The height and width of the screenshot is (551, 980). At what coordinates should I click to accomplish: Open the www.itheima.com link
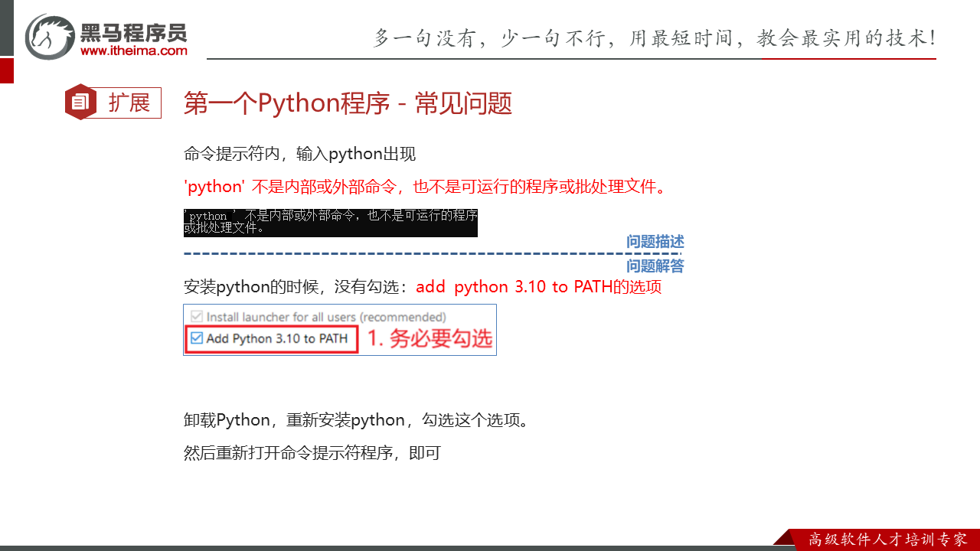point(133,51)
